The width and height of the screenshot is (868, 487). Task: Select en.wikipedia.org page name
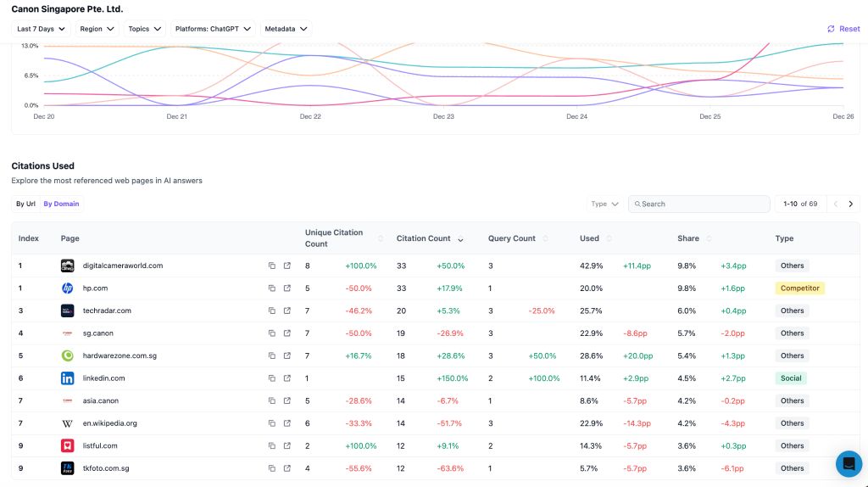coord(109,423)
